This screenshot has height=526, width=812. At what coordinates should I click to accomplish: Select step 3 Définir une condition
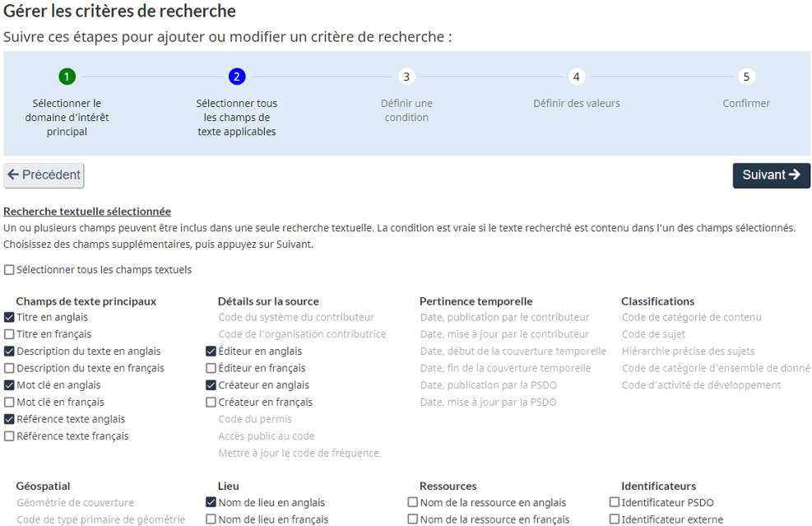(x=406, y=76)
